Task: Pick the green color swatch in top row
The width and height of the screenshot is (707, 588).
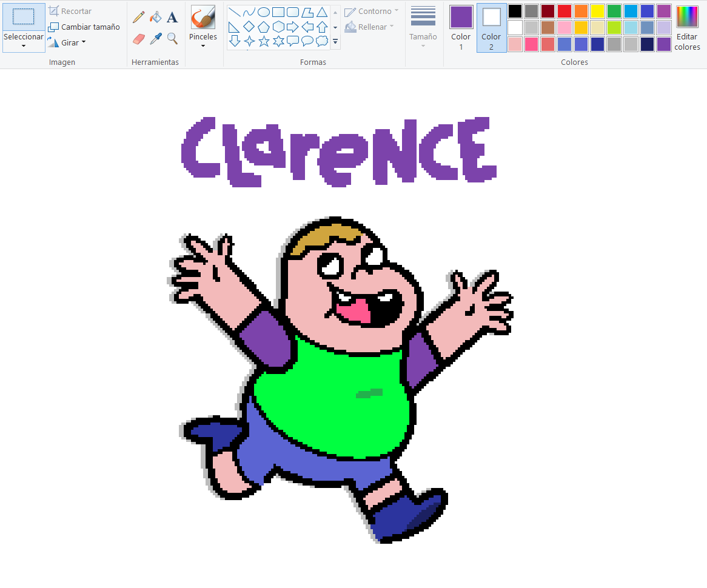Action: [614, 12]
